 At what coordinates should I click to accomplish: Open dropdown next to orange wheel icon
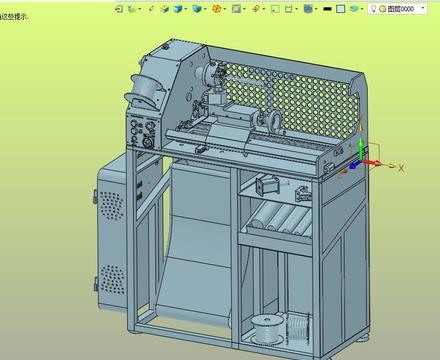click(x=224, y=9)
